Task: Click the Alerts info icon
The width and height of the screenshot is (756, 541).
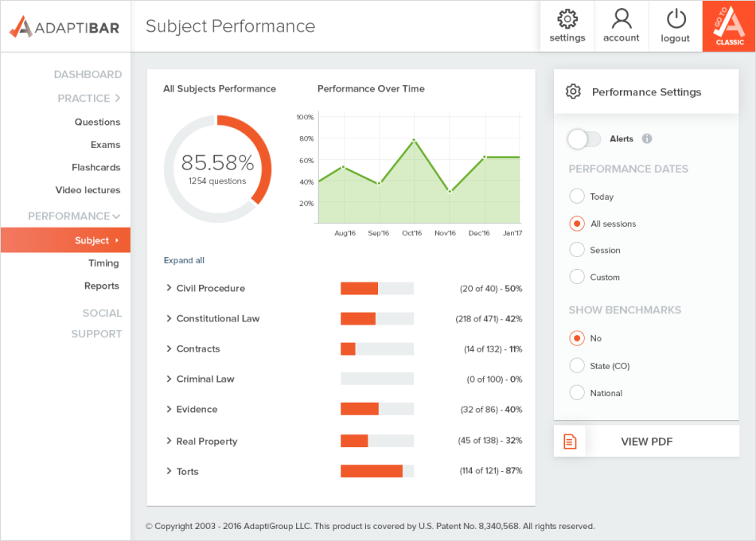Action: [x=646, y=139]
